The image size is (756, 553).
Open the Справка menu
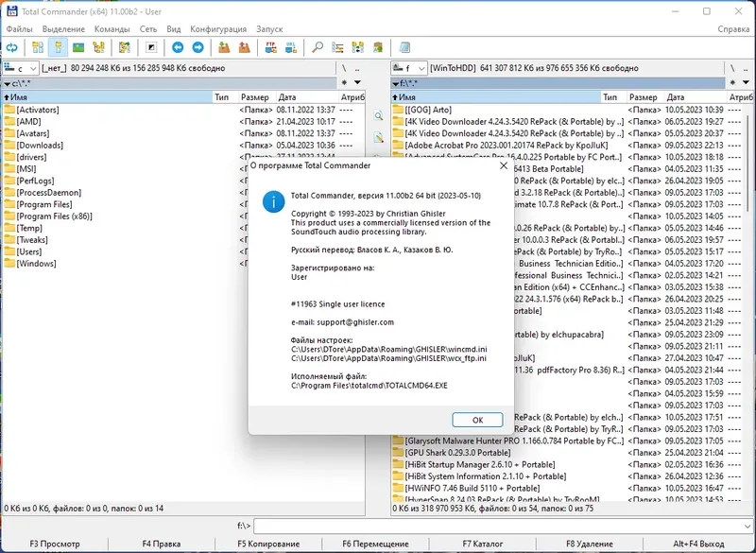(x=733, y=29)
